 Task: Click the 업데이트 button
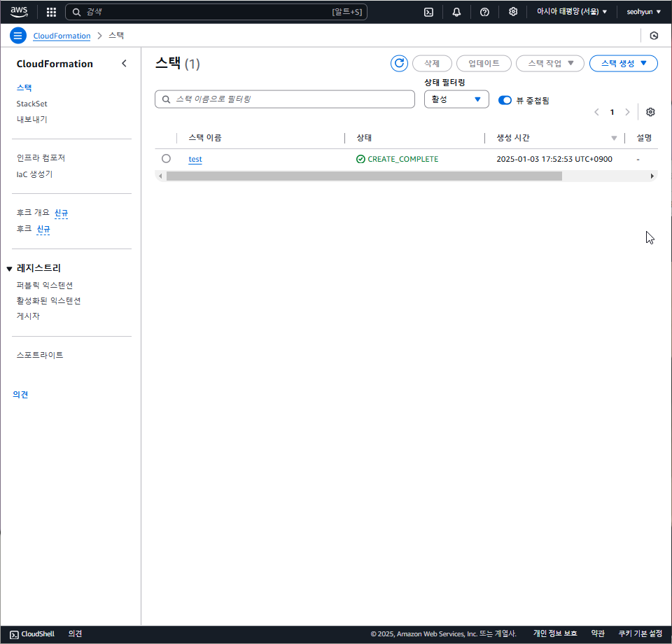click(x=484, y=64)
